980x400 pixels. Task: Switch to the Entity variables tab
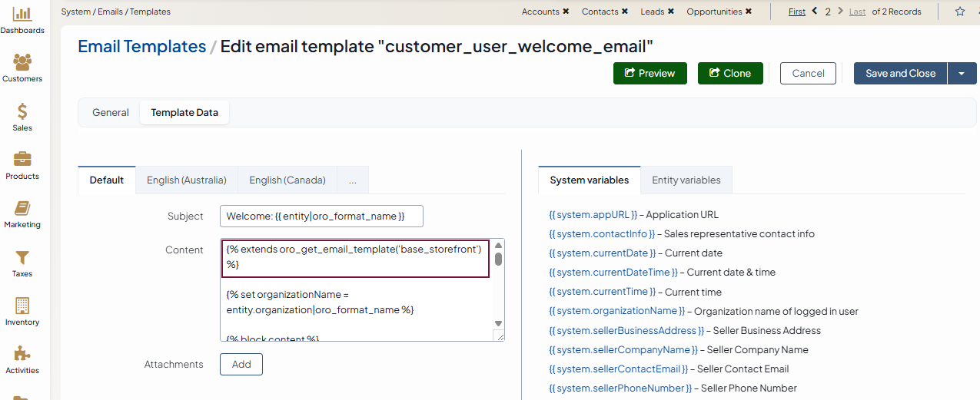coord(686,180)
